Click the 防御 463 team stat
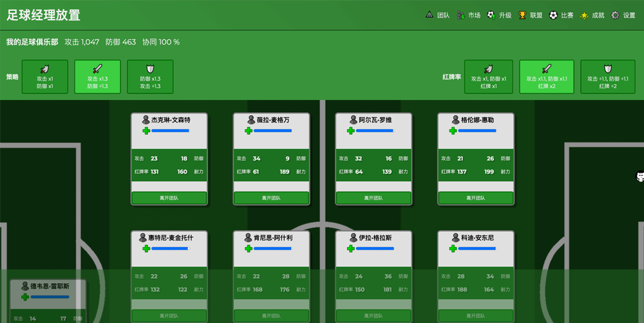This screenshot has width=644, height=323. pos(121,42)
